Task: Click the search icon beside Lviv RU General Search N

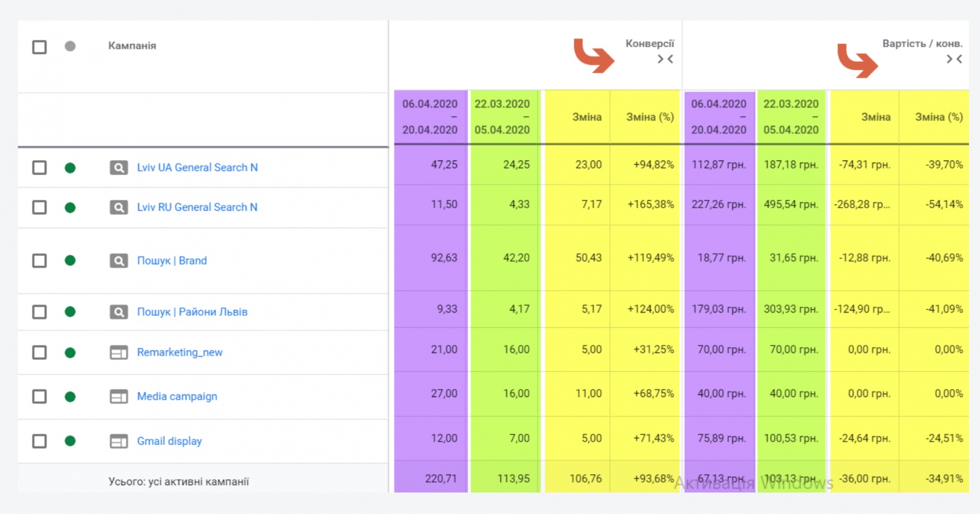Action: click(x=119, y=208)
